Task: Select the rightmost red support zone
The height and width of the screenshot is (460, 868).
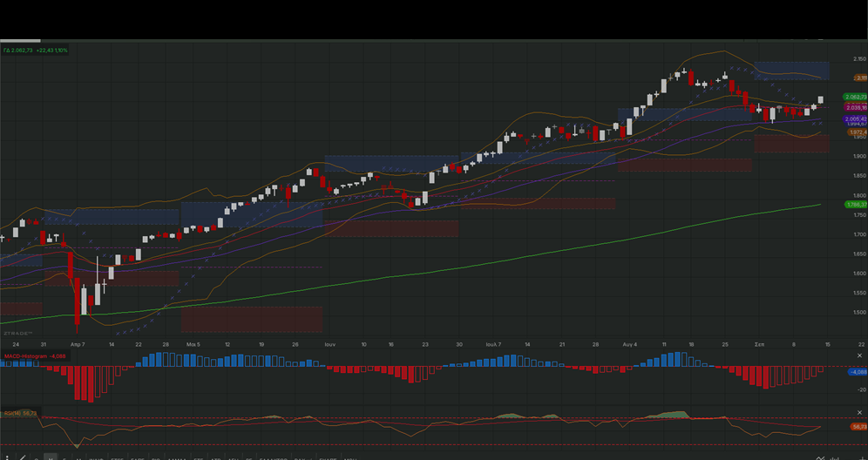Action: (791, 144)
